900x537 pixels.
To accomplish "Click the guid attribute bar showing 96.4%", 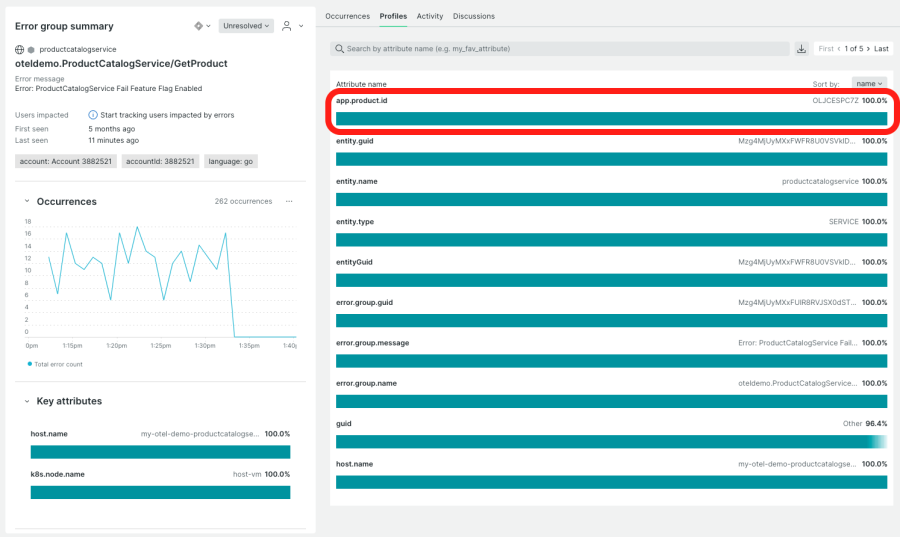I will tap(611, 442).
